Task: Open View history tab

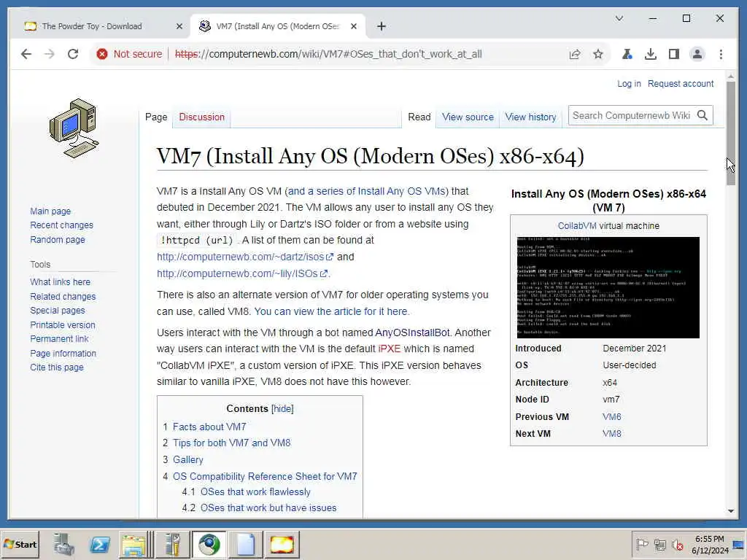Action: pyautogui.click(x=531, y=117)
